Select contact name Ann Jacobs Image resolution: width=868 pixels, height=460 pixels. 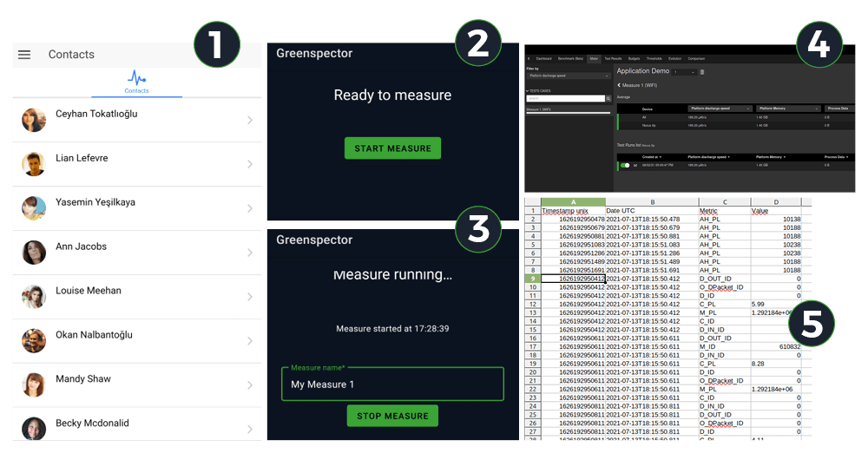[x=81, y=246]
